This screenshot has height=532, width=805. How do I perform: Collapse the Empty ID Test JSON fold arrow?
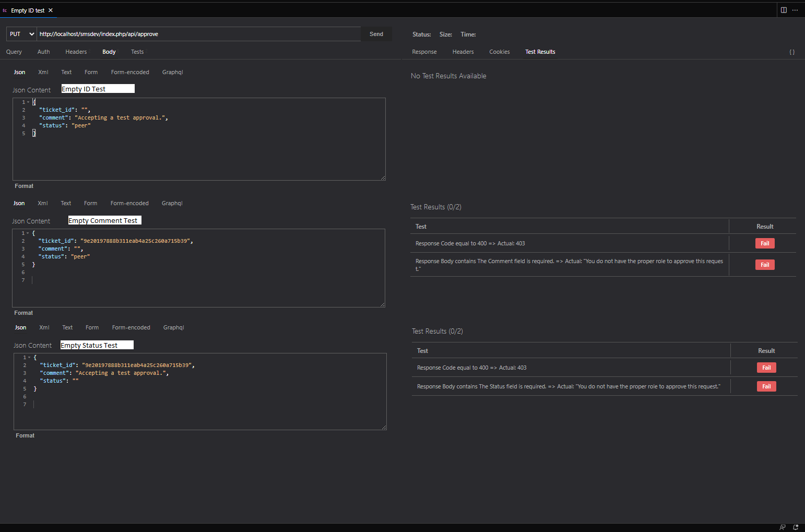tap(28, 101)
